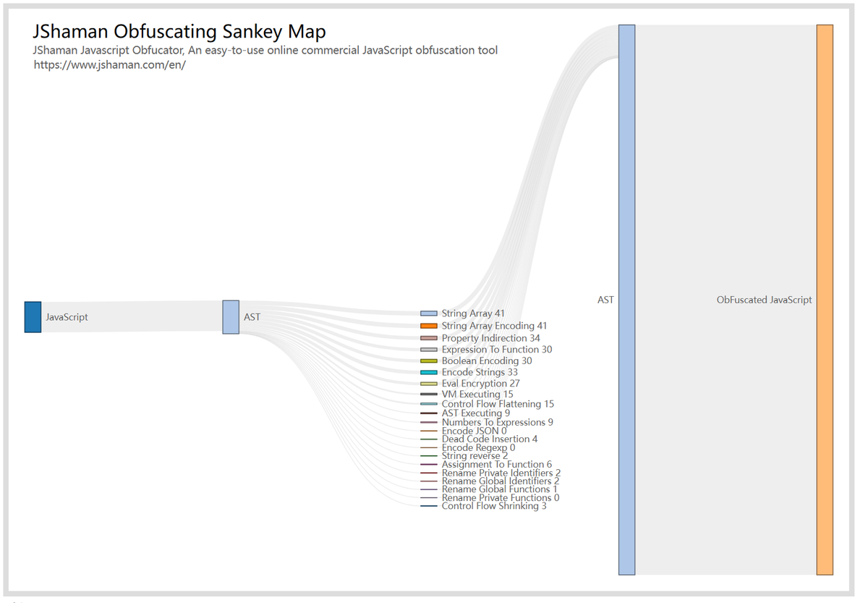Click the Control Flow Shrinking 3 label
This screenshot has height=603, width=868.
pos(494,506)
